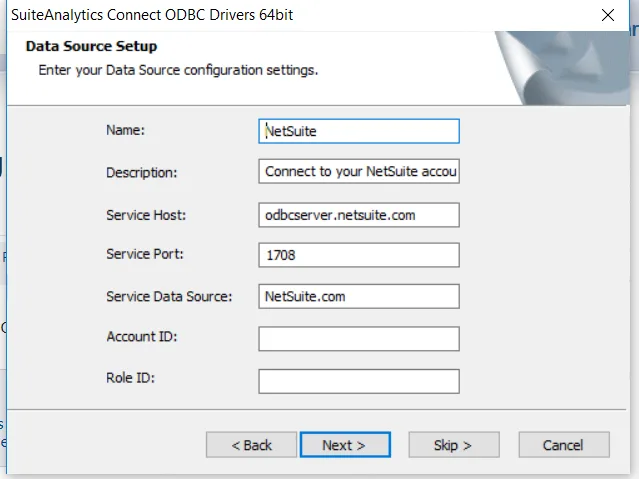Click the Name input field
This screenshot has width=639, height=479.
358,131
